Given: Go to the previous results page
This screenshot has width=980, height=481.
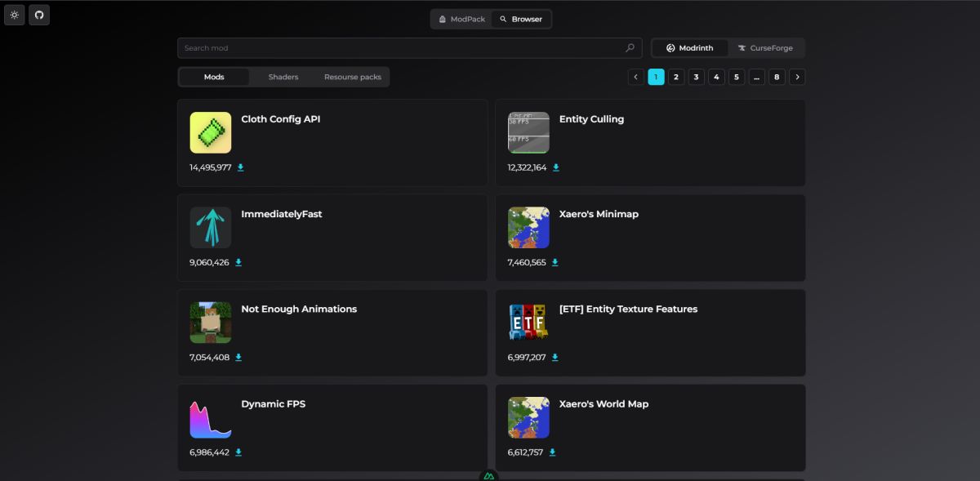Looking at the screenshot, I should [x=636, y=77].
